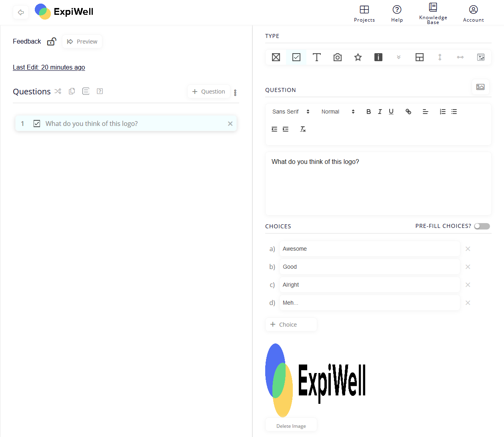Open the questions more-options menu
The height and width of the screenshot is (437, 504).
(235, 93)
